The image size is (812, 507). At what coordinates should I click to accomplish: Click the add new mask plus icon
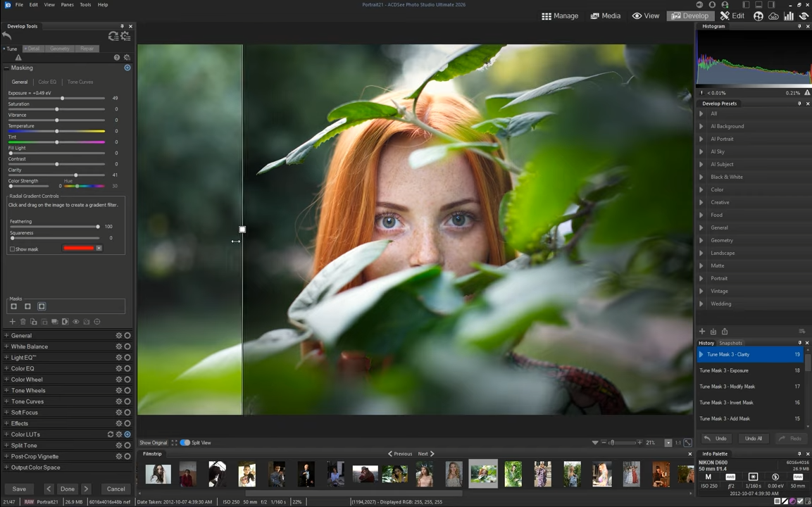click(12, 322)
